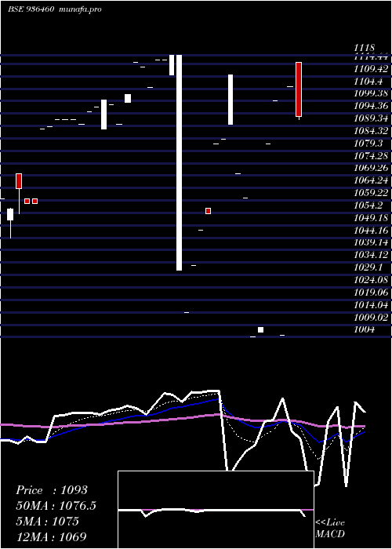Click the 1118 price axis label
This screenshot has height=549, width=392.
365,47
